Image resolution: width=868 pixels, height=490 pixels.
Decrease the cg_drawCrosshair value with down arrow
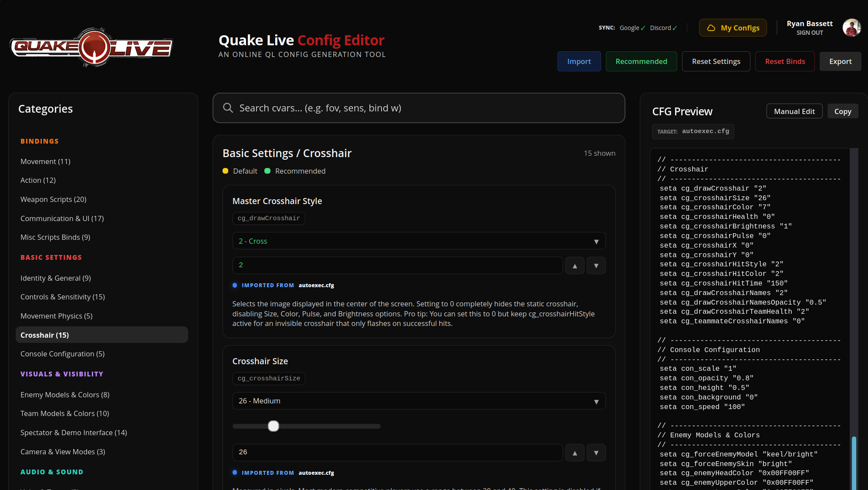[x=596, y=265]
